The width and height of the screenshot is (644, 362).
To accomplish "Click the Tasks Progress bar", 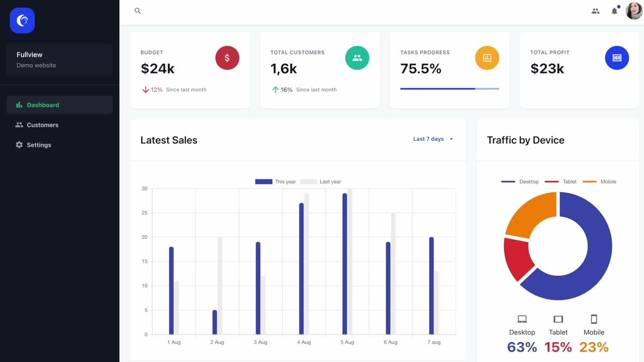I will pyautogui.click(x=449, y=89).
